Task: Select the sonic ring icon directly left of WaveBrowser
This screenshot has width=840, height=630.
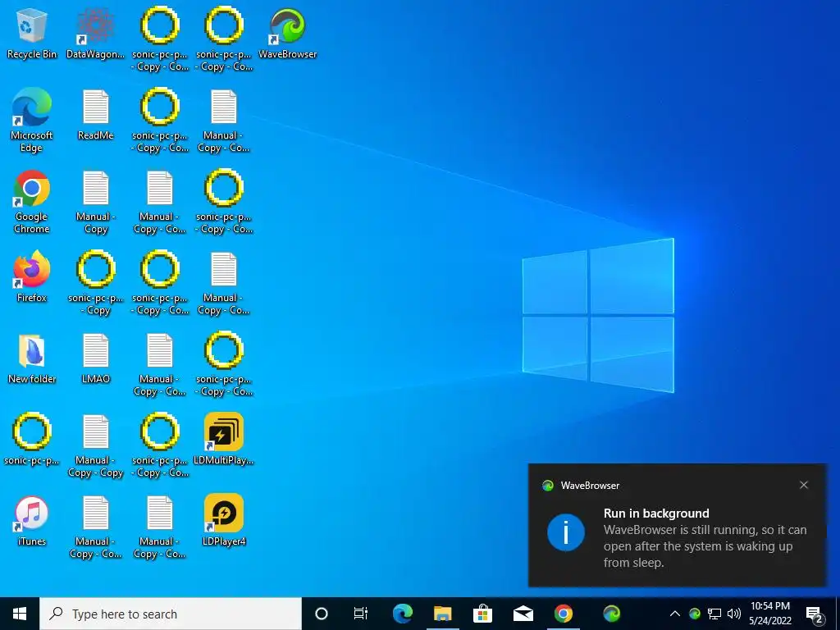Action: coord(224,39)
